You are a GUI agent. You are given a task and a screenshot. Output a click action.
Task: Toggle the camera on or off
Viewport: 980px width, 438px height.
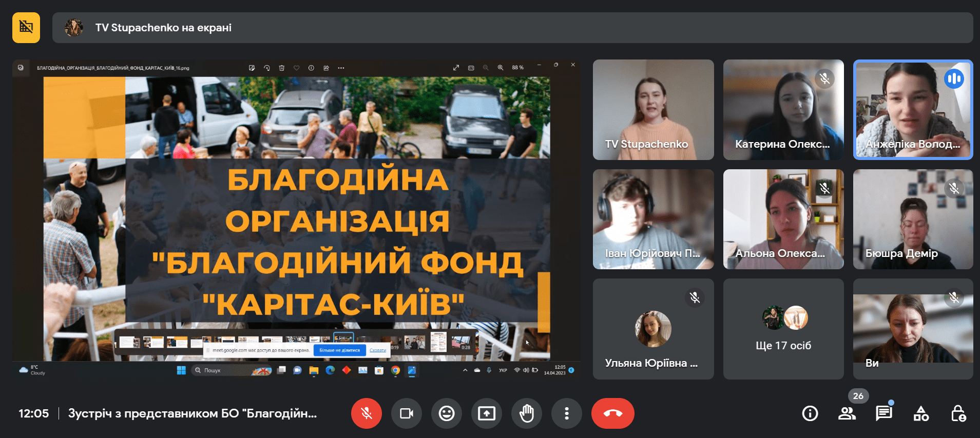[406, 413]
